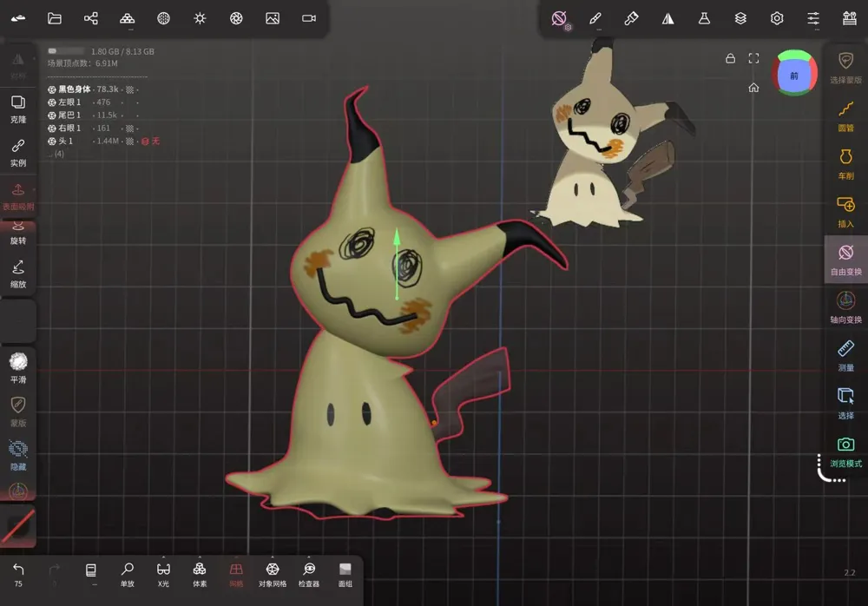
Task: Choose the 测量 measure tool
Action: [845, 356]
